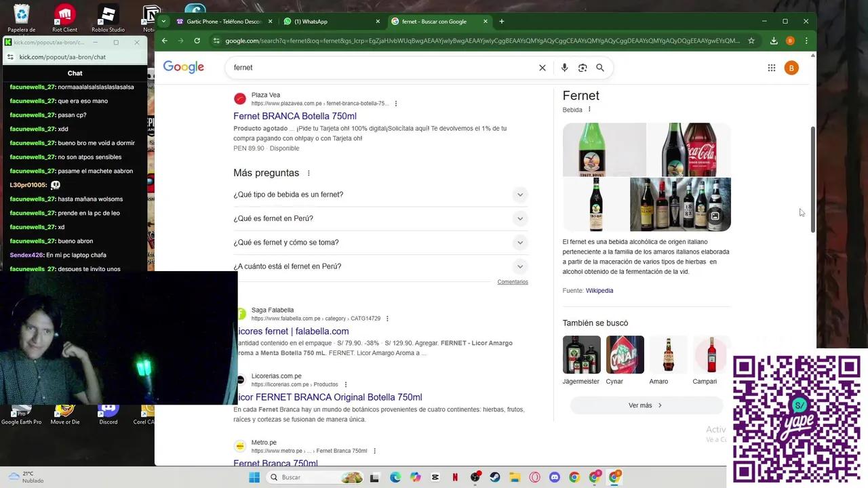Clear the fernet search query
The image size is (868, 488).
(x=542, y=67)
